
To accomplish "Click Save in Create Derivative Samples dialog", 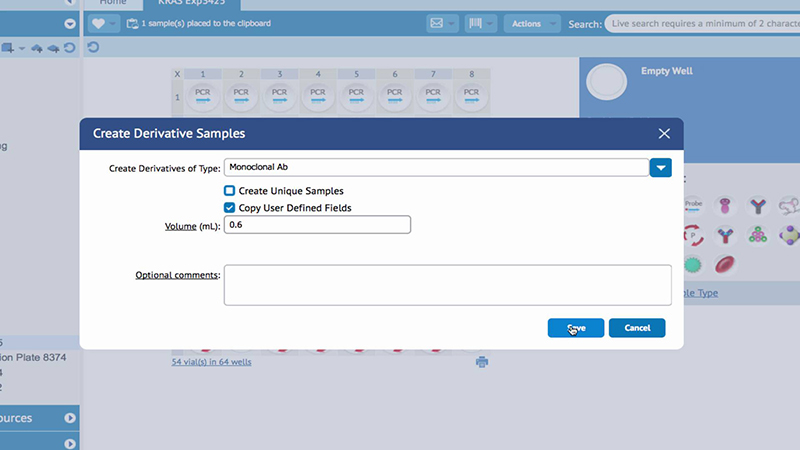I will (x=576, y=328).
